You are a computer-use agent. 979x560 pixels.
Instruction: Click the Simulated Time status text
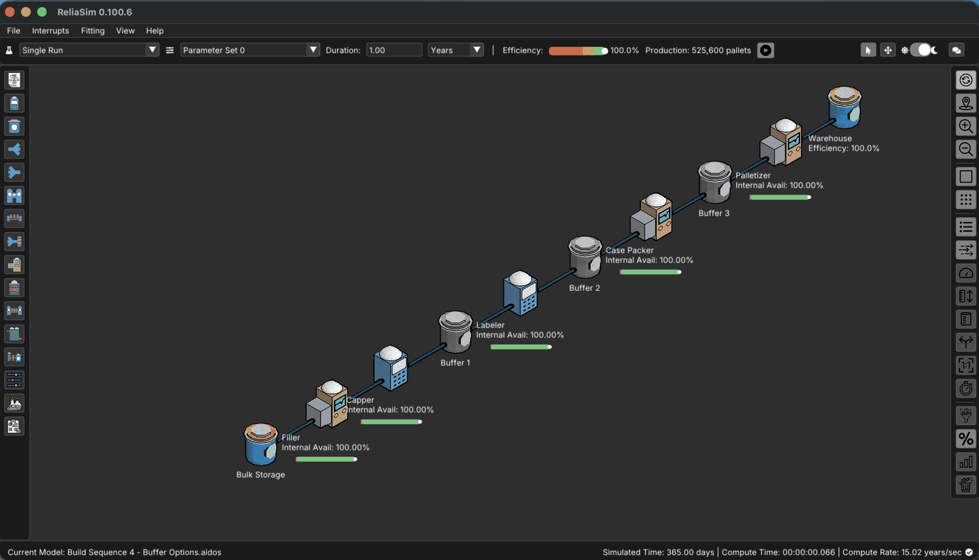pos(659,552)
